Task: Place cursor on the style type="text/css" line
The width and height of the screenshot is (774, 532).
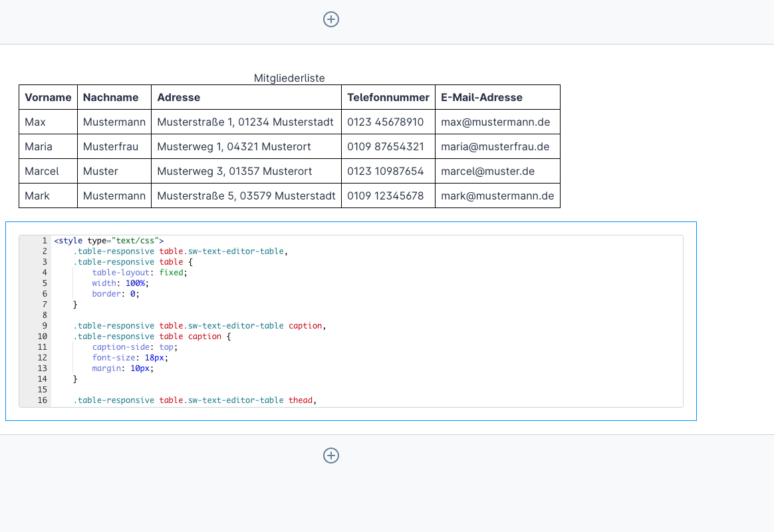Action: click(109, 241)
